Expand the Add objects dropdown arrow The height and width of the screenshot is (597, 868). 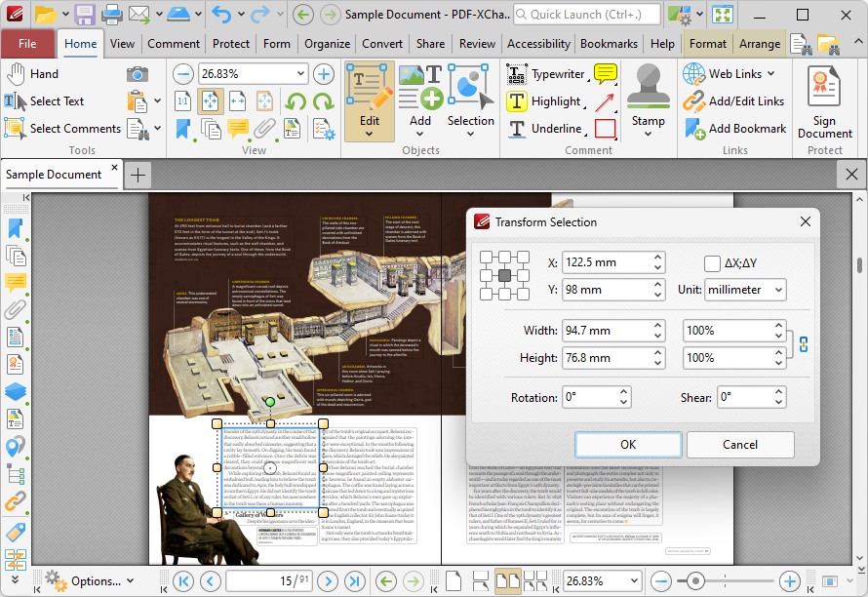click(x=419, y=134)
